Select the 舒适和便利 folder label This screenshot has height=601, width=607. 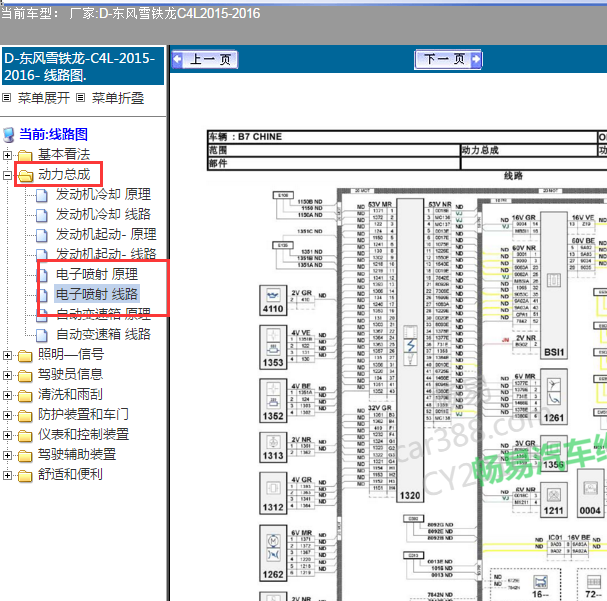70,474
